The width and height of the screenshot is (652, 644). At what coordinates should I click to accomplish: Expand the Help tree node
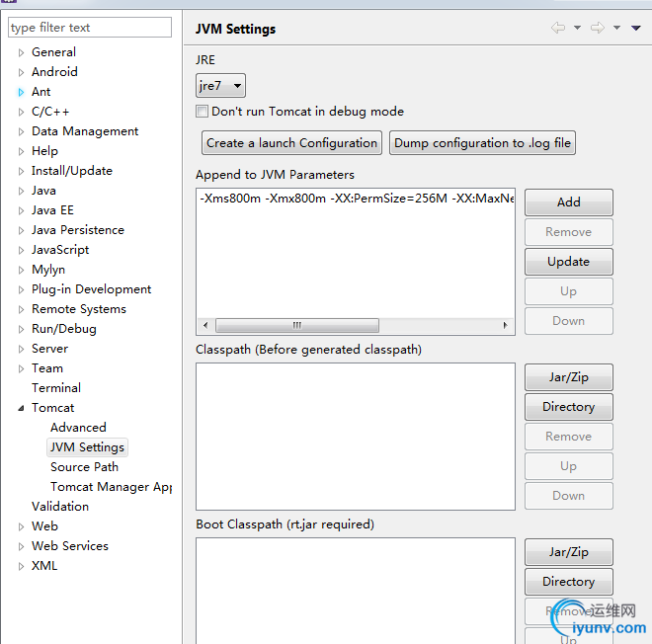(21, 151)
